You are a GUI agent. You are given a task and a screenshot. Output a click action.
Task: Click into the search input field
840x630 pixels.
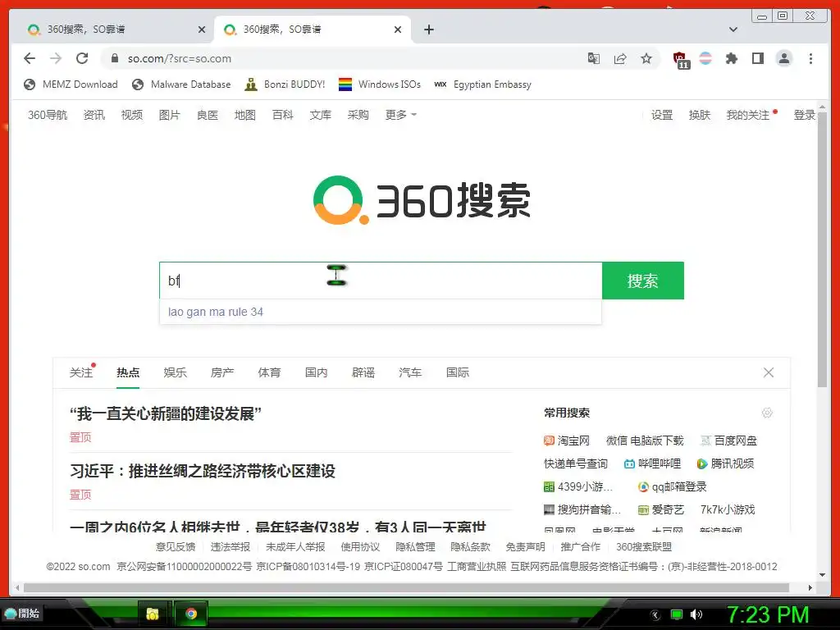pyautogui.click(x=381, y=281)
